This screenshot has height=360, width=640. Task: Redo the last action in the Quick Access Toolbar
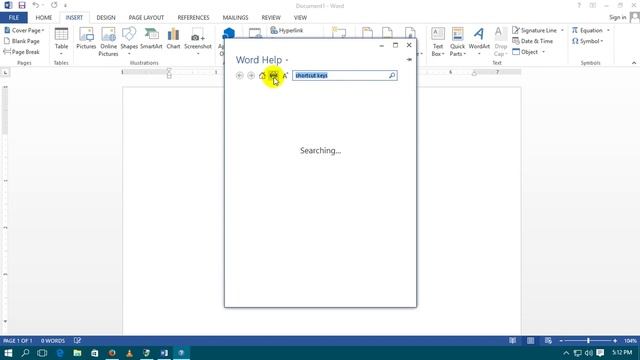point(54,6)
